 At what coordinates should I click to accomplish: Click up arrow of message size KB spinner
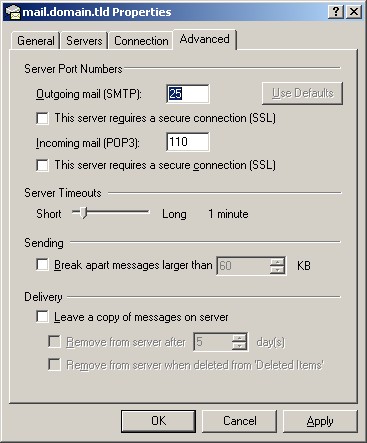[277, 262]
